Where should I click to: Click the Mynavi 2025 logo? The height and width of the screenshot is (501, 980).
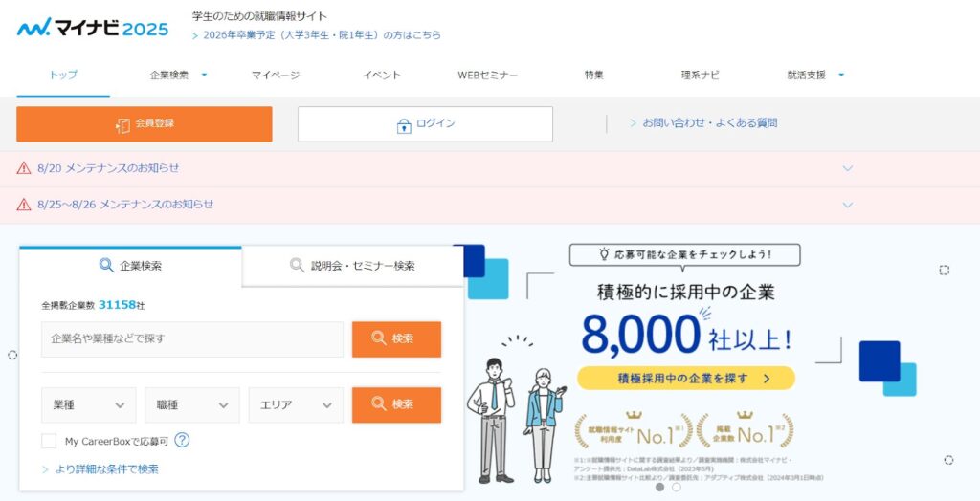coord(93,28)
